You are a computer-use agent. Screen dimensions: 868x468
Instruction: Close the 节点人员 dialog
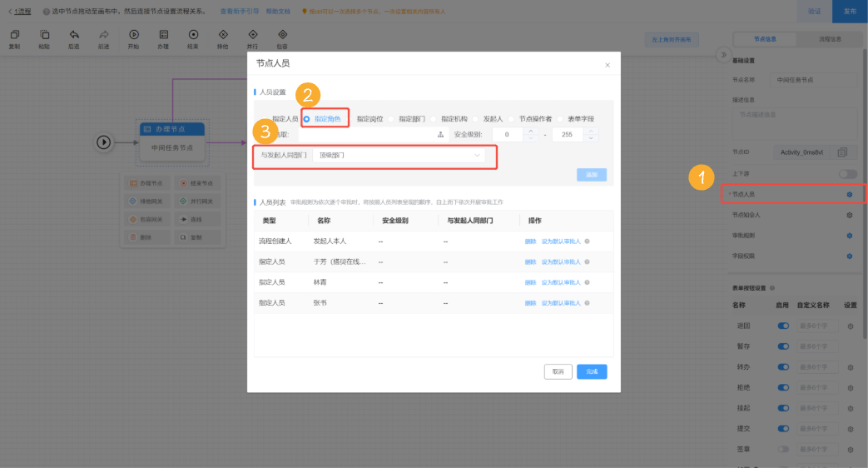608,65
